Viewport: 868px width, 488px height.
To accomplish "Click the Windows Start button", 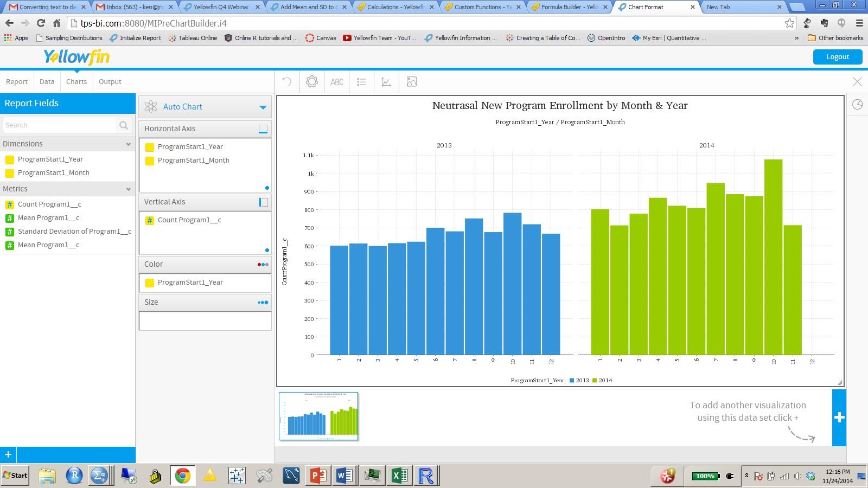I will click(15, 476).
